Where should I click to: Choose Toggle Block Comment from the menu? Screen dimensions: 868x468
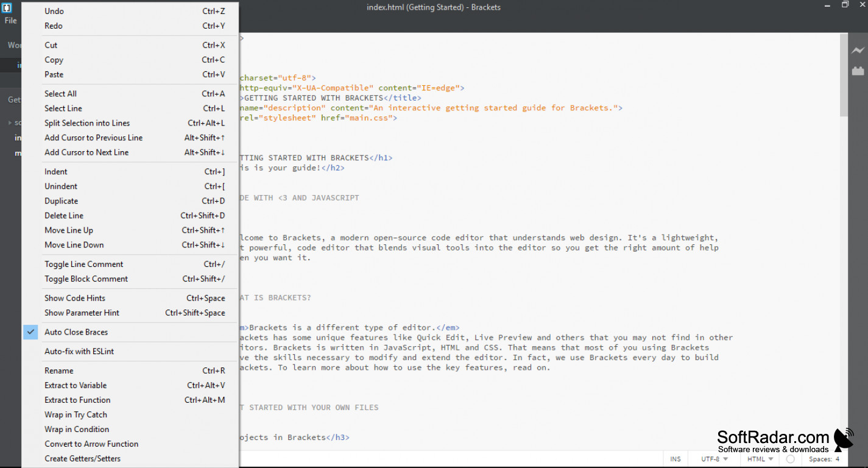(86, 278)
